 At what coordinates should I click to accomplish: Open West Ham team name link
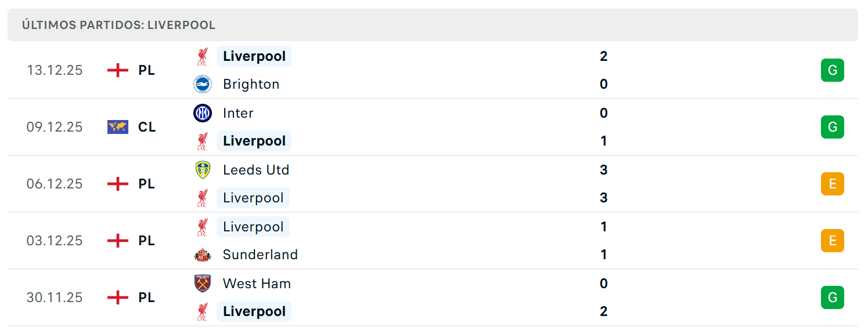pos(257,284)
